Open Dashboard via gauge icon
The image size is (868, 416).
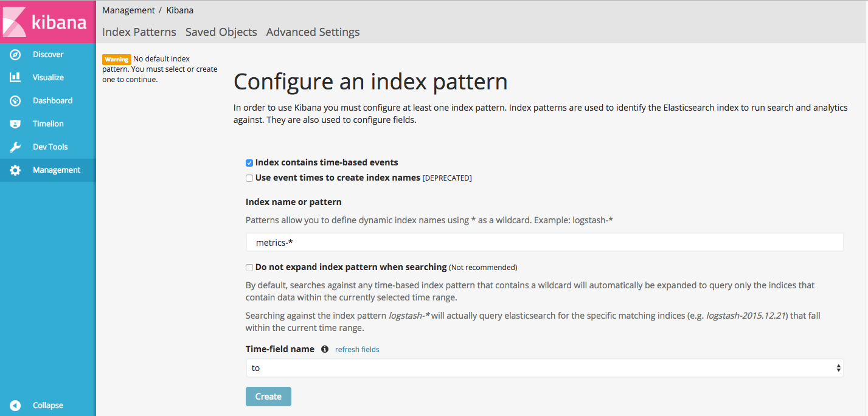coord(16,100)
